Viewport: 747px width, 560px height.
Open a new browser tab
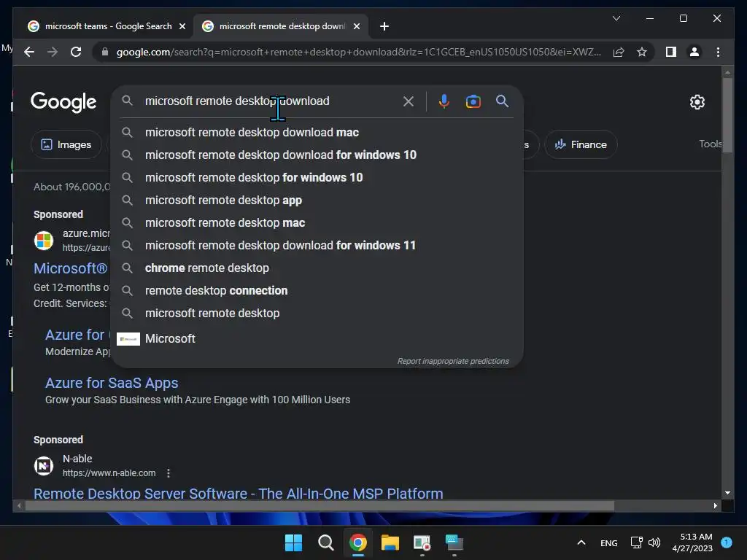click(x=384, y=26)
